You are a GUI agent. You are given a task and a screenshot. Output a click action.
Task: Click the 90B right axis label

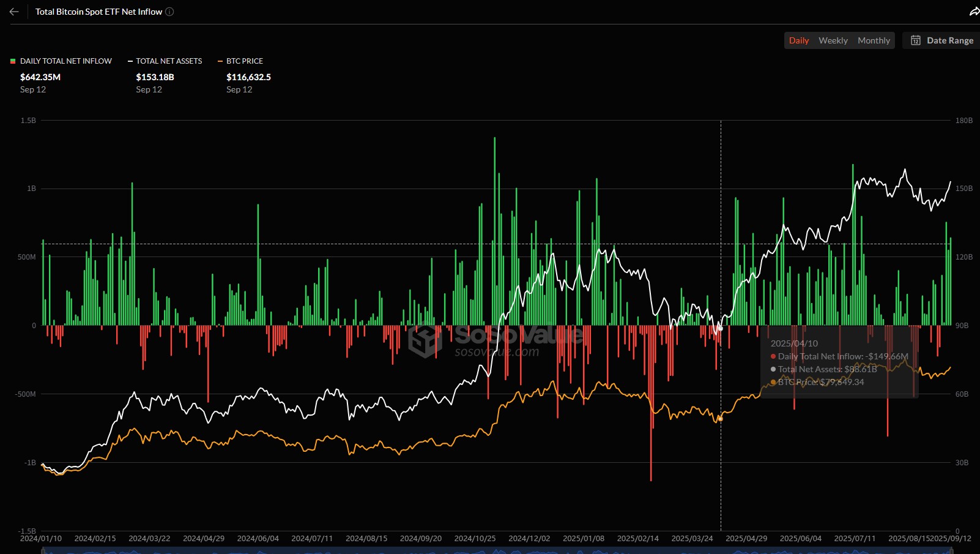coord(962,326)
